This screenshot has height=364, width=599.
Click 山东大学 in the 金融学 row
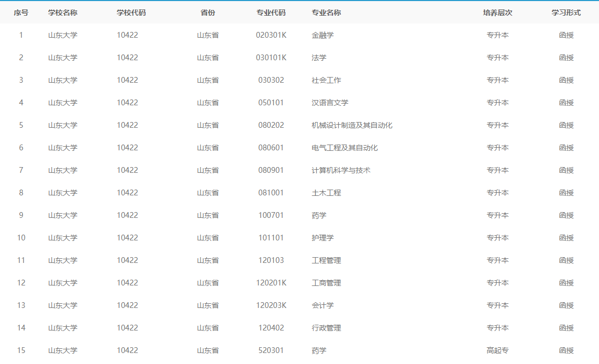point(63,35)
